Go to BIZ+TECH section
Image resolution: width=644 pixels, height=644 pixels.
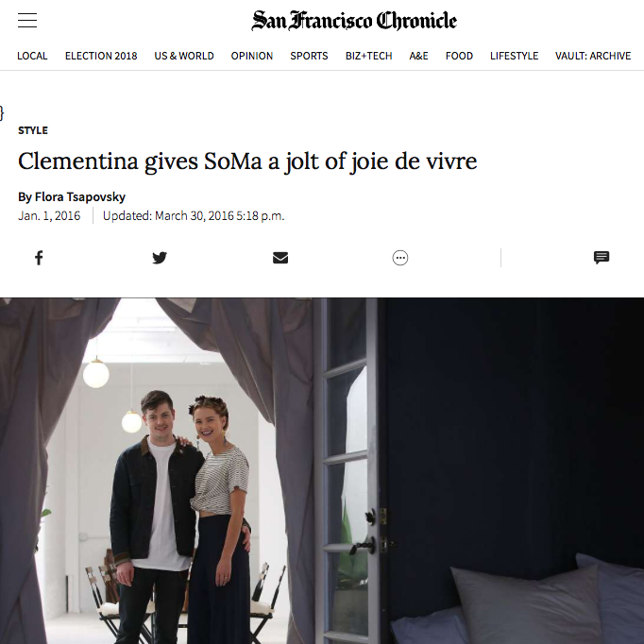coord(369,56)
